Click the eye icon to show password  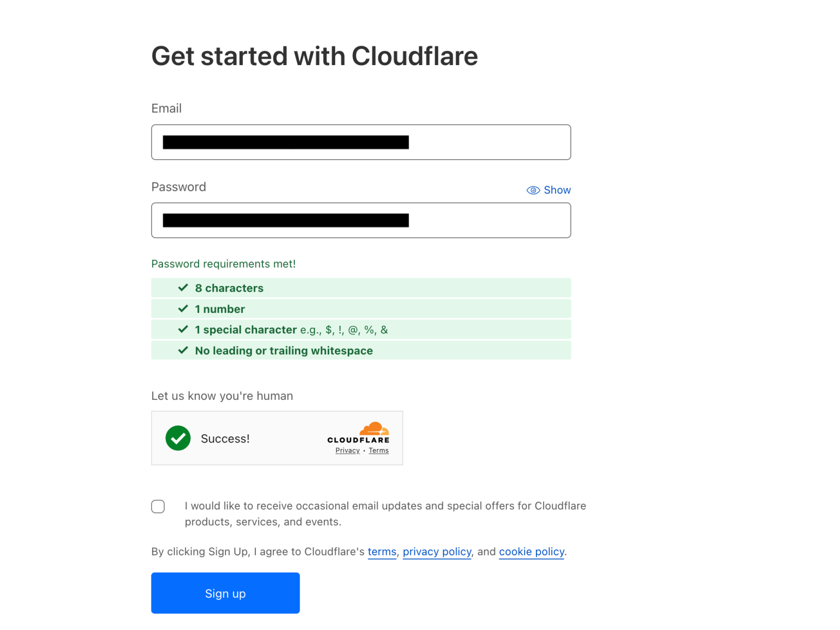pos(533,190)
